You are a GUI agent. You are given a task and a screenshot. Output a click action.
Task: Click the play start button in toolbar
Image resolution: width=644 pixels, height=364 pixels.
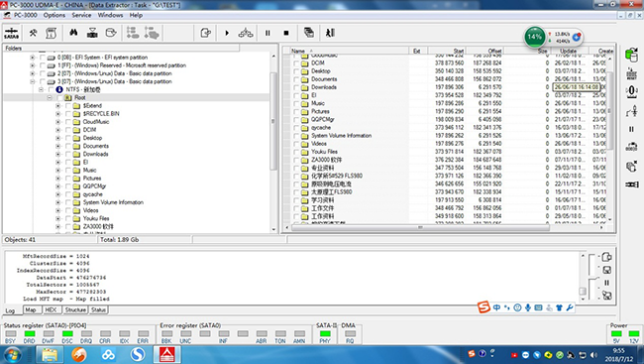227,33
